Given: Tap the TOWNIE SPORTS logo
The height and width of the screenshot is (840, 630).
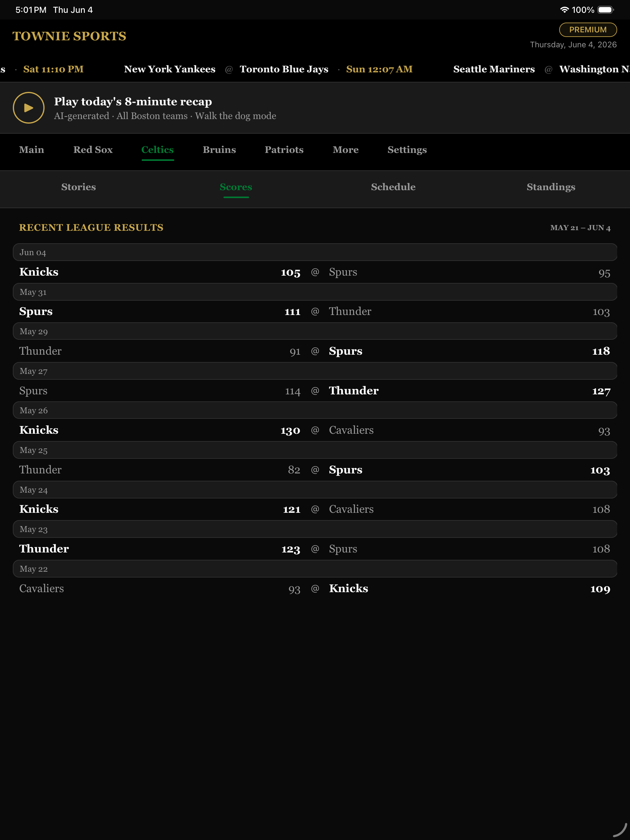Looking at the screenshot, I should click(69, 36).
